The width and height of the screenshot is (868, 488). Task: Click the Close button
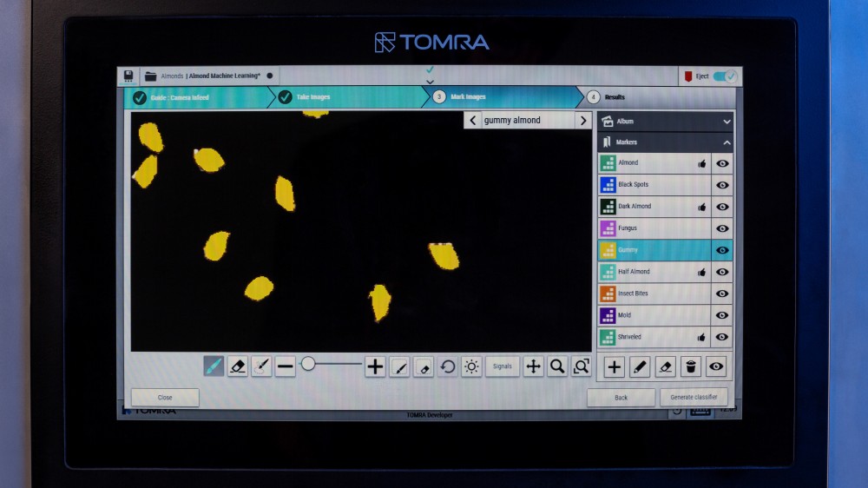pyautogui.click(x=165, y=397)
